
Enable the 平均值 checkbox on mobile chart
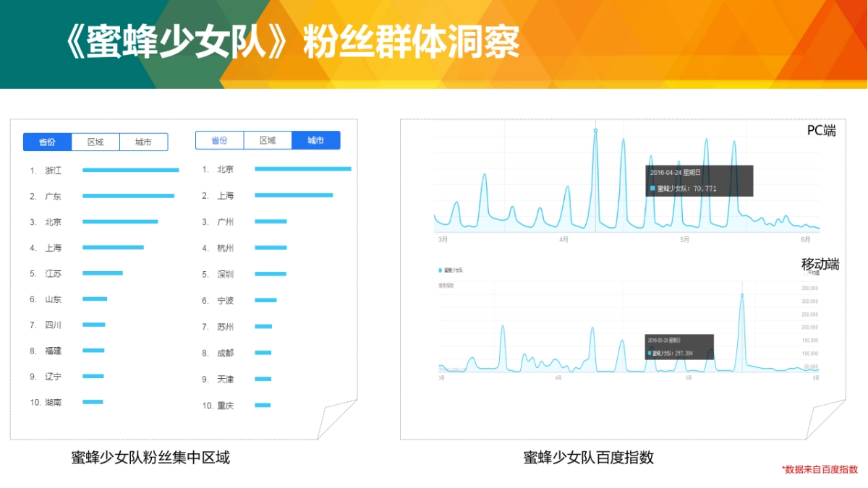805,273
